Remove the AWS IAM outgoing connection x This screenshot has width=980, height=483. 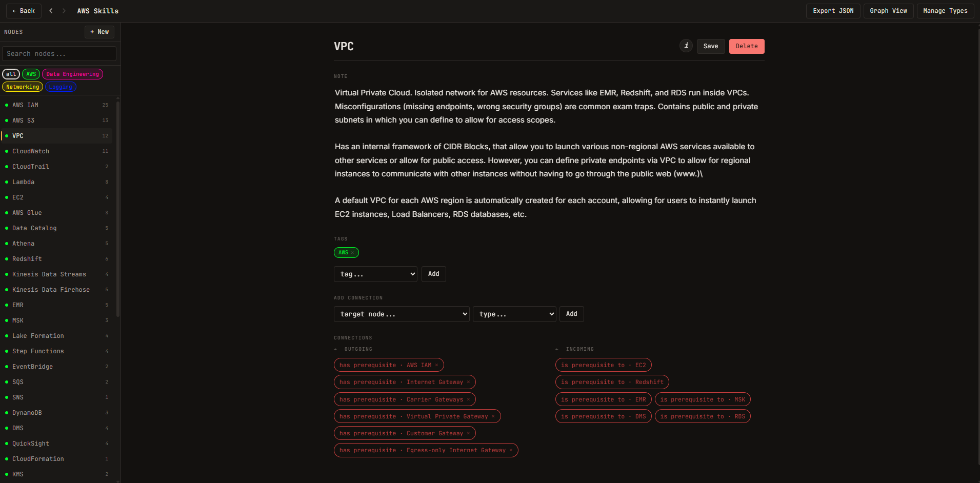[437, 365]
